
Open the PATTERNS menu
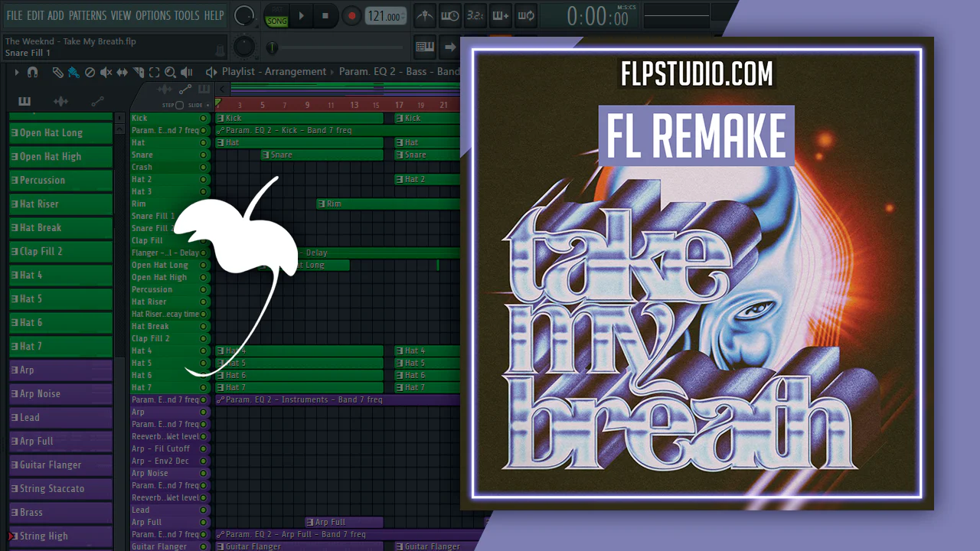pos(87,15)
